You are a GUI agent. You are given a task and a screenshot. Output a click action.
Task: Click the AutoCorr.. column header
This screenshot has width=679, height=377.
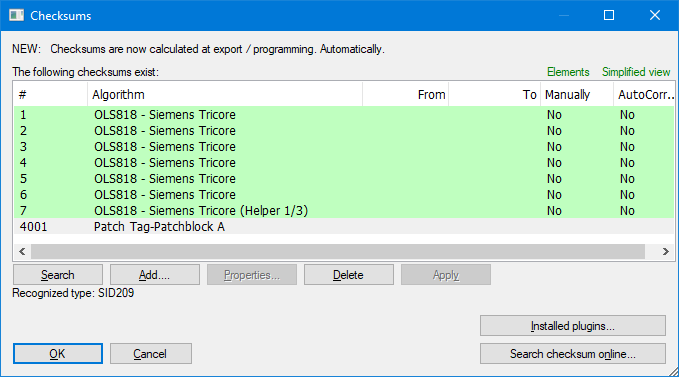tap(644, 94)
